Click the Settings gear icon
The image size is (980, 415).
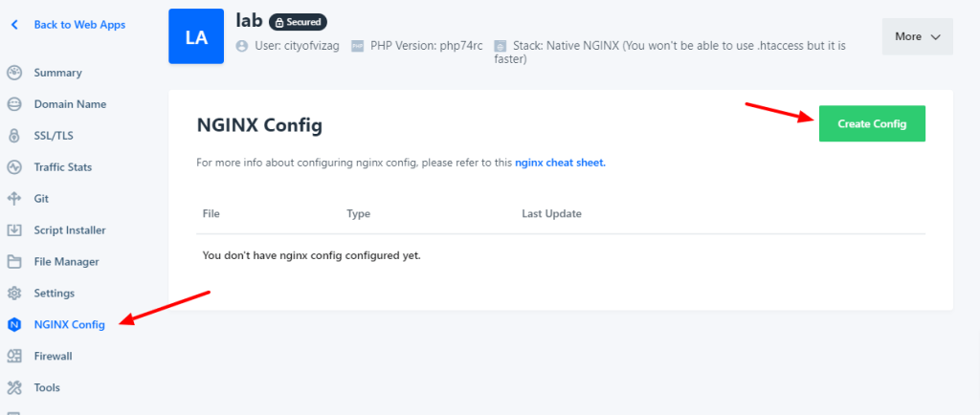14,294
